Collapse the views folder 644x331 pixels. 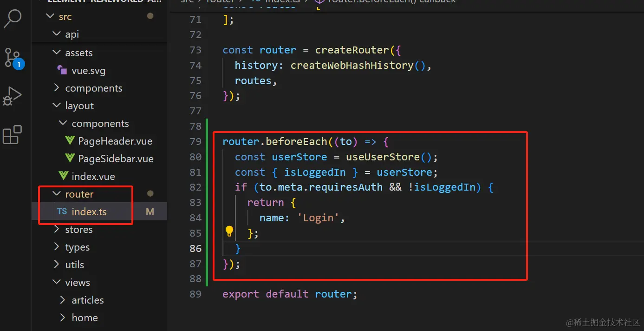coord(56,282)
